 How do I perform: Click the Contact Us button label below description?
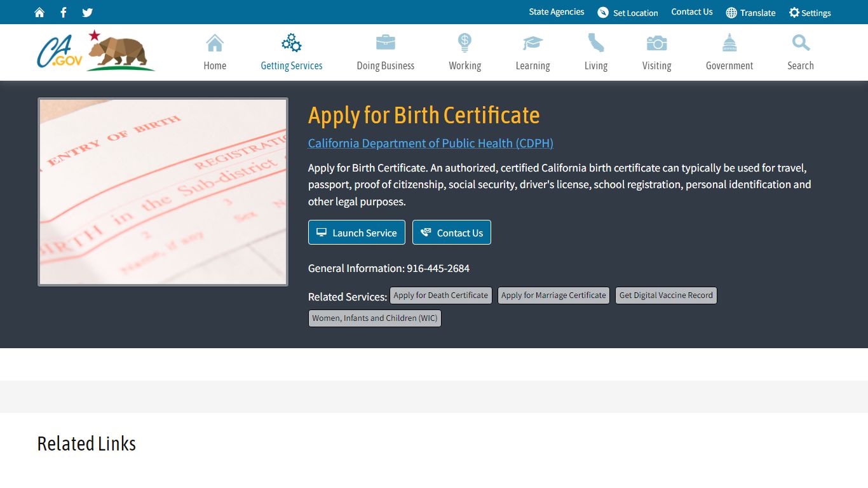click(460, 233)
